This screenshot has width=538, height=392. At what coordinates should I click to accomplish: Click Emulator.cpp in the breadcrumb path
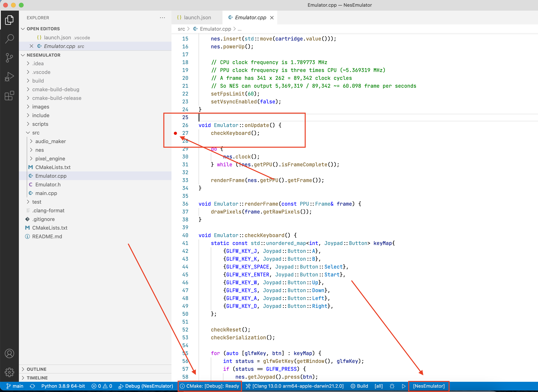point(215,29)
